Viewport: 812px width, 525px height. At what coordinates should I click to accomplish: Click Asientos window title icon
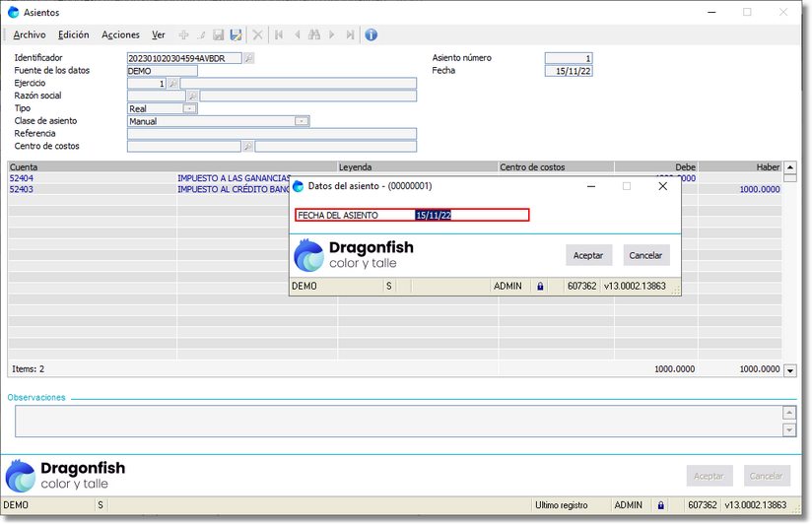tap(14, 12)
